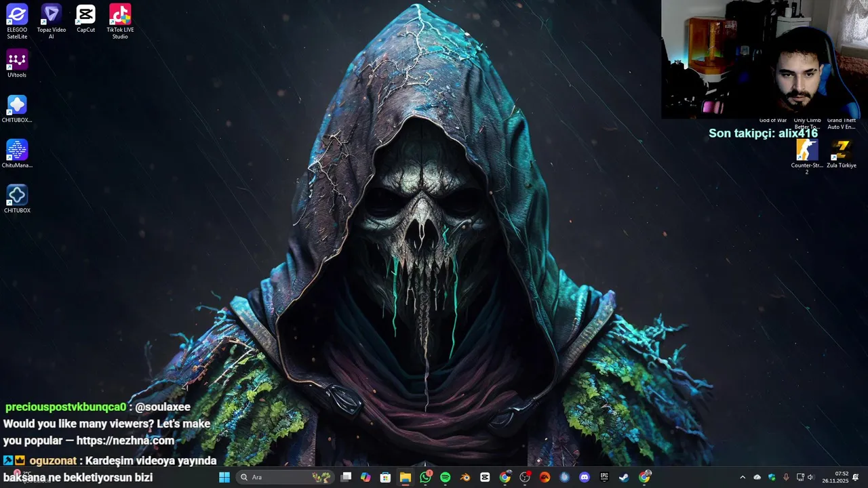
Task: Open the Chrome icon next to Steam
Action: click(x=644, y=477)
